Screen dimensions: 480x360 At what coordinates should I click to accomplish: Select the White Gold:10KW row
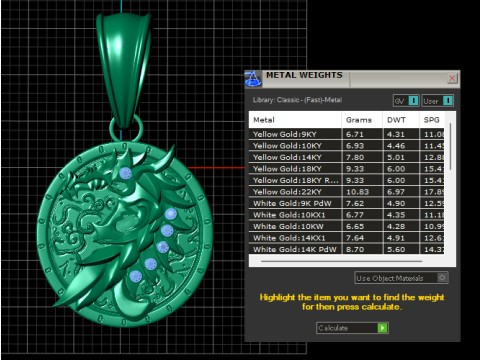(x=346, y=226)
